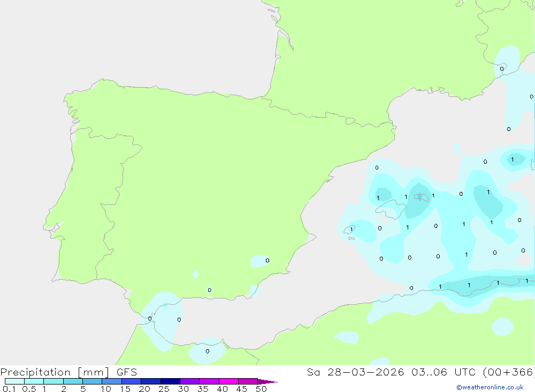Click the '0' value near Gibraltar strait coast
Screen dimensions: 535x392
point(150,319)
